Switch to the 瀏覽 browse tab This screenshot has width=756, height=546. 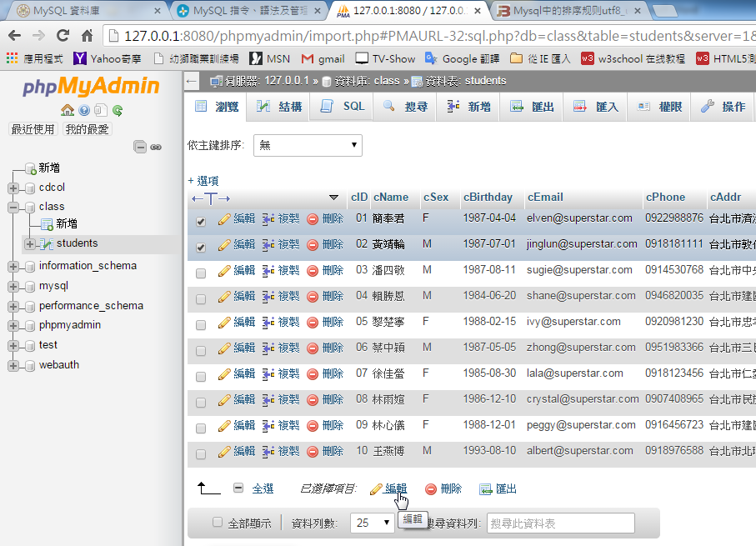(216, 107)
